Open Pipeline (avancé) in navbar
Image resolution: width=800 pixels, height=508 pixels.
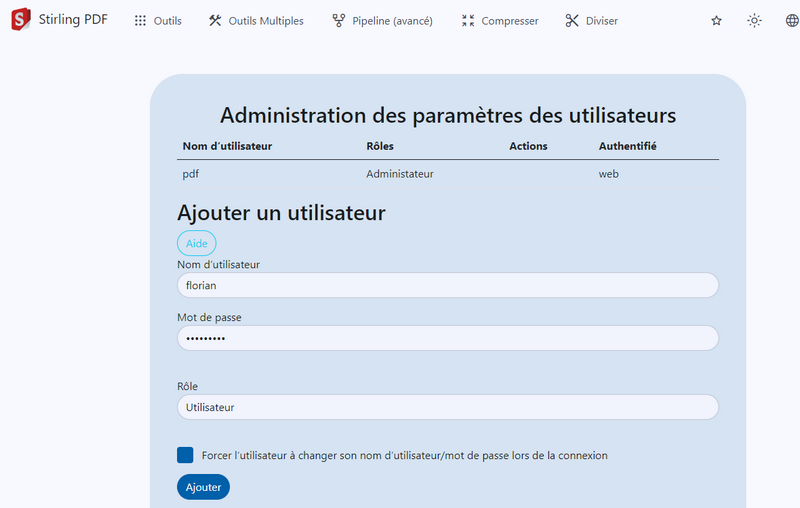[392, 21]
